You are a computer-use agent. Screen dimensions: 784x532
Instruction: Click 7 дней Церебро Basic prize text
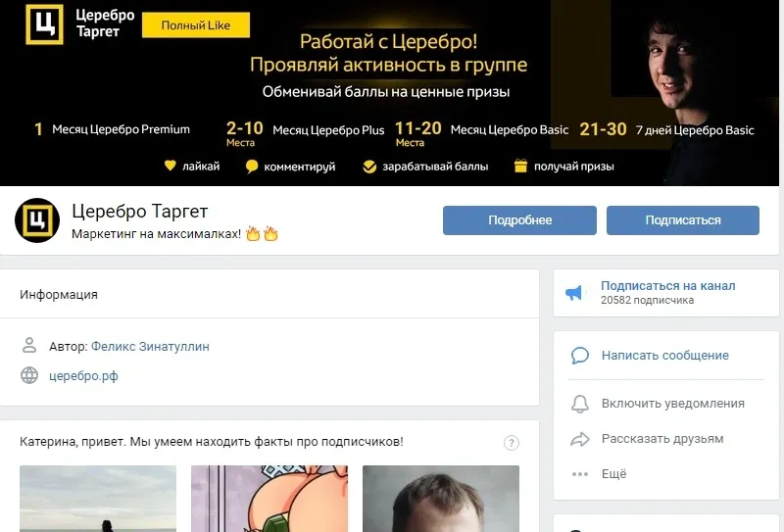[x=695, y=130]
